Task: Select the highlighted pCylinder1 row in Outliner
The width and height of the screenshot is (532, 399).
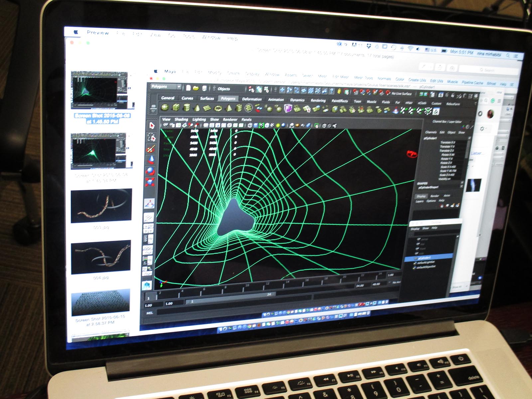Action: click(429, 257)
